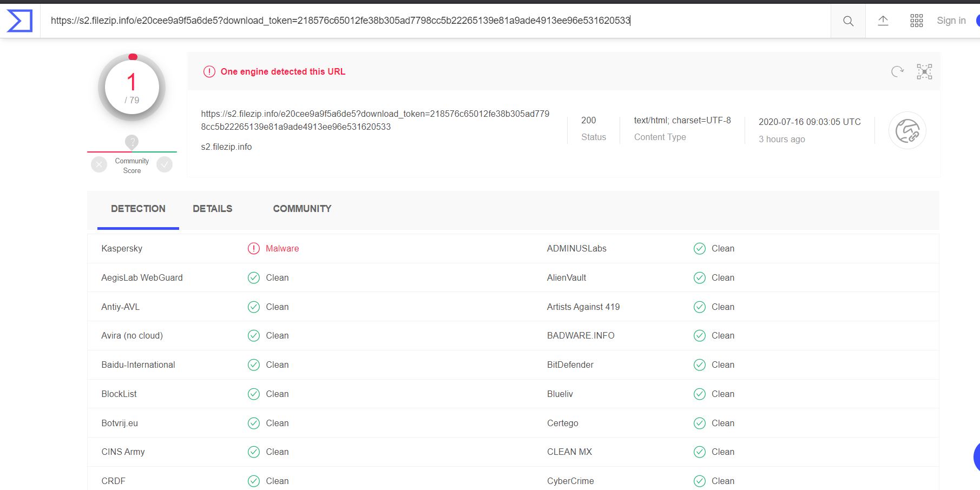This screenshot has width=980, height=490.
Task: Click the green check icon for AlienVault
Action: [x=700, y=277]
